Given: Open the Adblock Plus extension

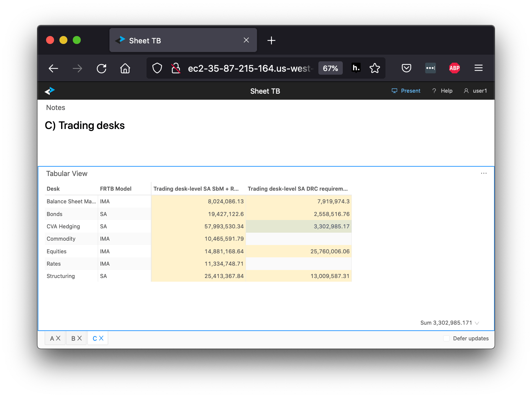Looking at the screenshot, I should tap(455, 68).
